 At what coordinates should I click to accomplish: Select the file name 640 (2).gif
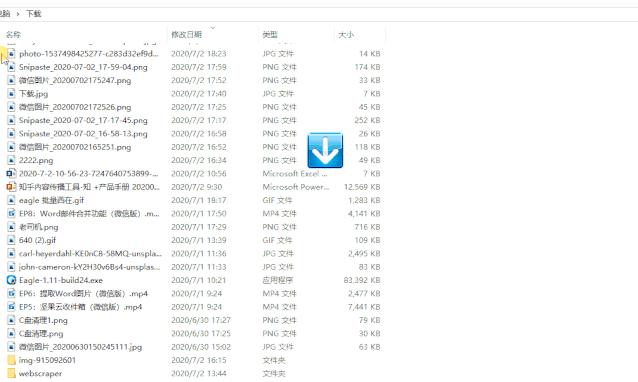point(37,240)
